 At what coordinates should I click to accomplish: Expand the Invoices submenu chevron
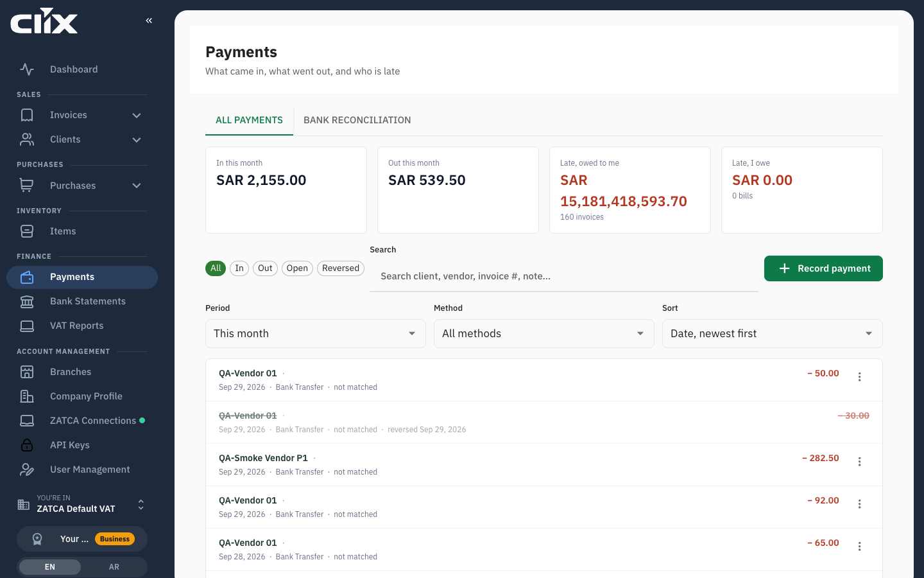pyautogui.click(x=137, y=116)
